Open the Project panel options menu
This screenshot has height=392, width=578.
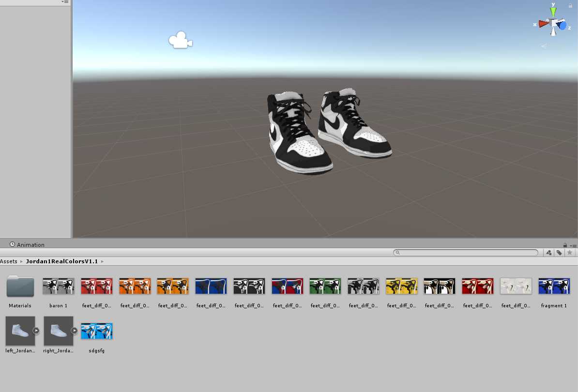tap(573, 245)
